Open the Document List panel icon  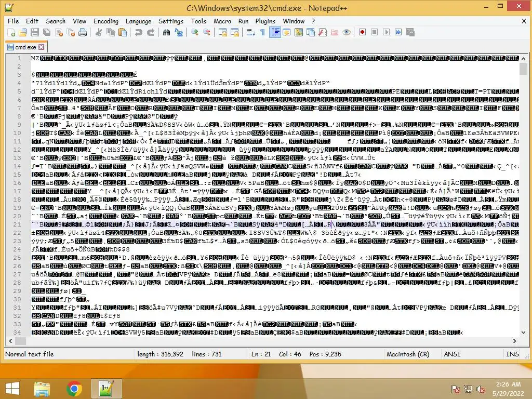click(311, 32)
